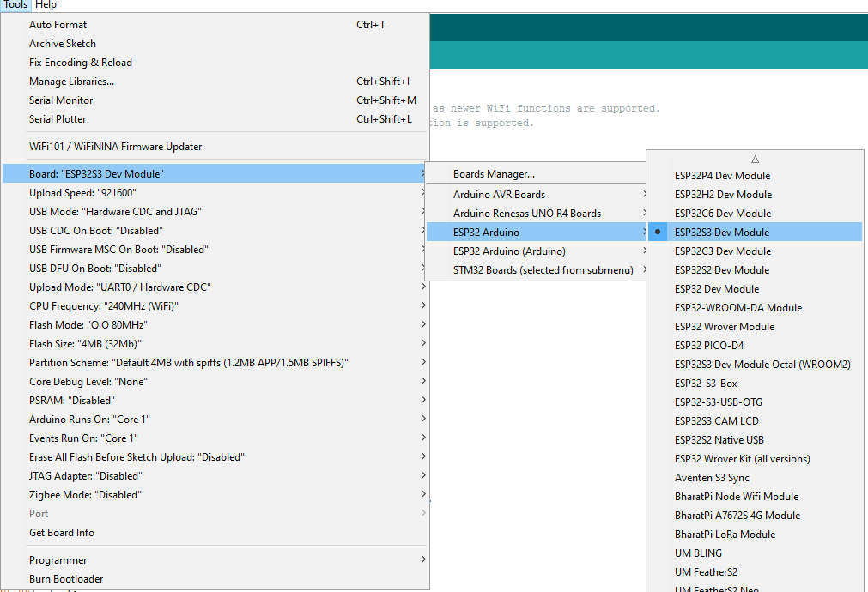Choose ESP32C3 Dev Module board

coord(722,251)
